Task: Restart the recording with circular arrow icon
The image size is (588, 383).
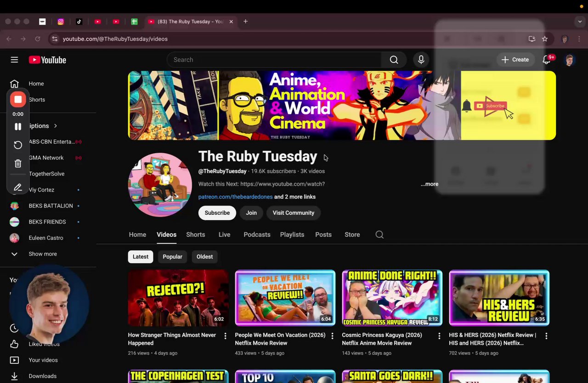Action: pyautogui.click(x=18, y=145)
